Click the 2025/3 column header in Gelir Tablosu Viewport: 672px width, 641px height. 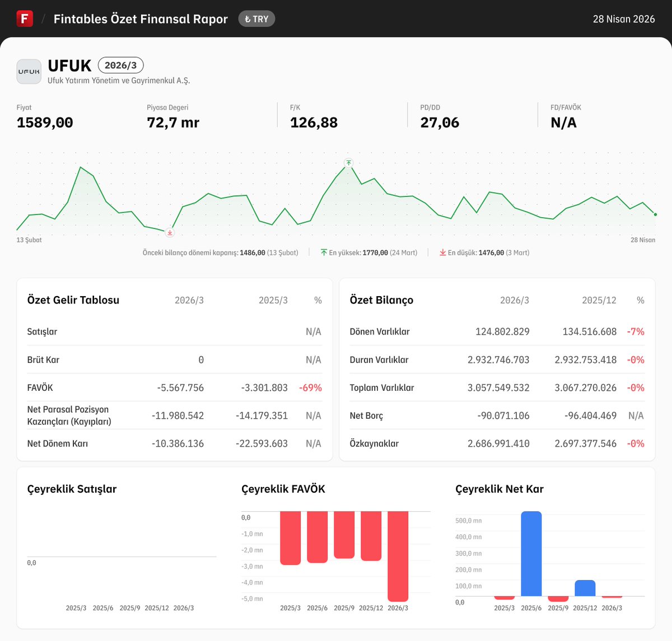(x=273, y=301)
